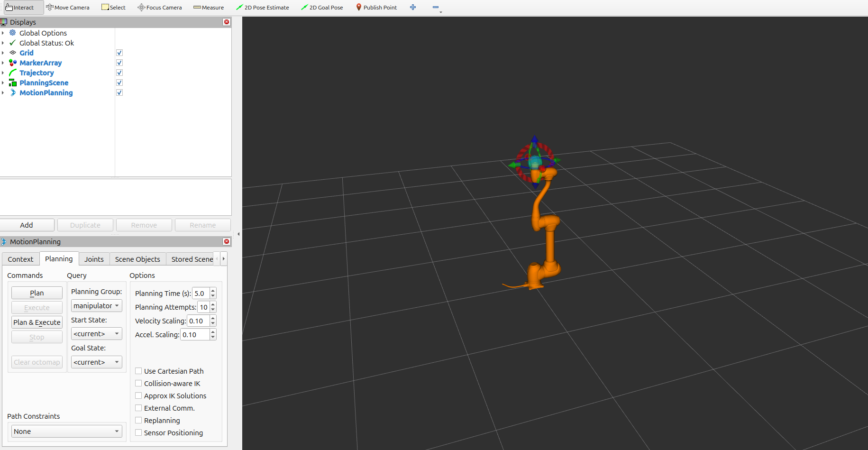The image size is (868, 450).
Task: Expand the MarkerArray display properties
Action: tap(3, 63)
